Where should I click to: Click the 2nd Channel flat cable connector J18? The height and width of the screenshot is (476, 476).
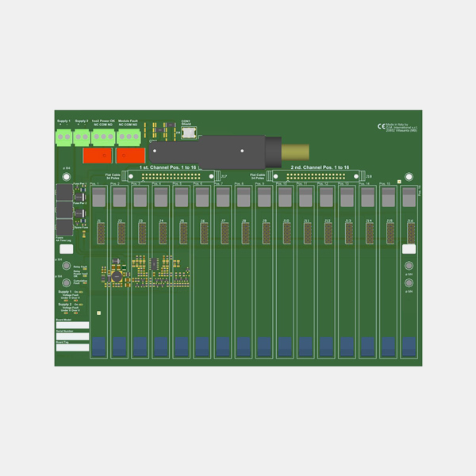tap(321, 175)
